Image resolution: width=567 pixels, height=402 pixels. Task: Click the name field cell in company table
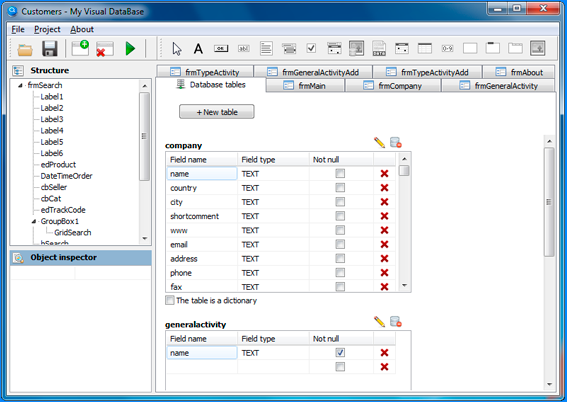click(x=202, y=174)
